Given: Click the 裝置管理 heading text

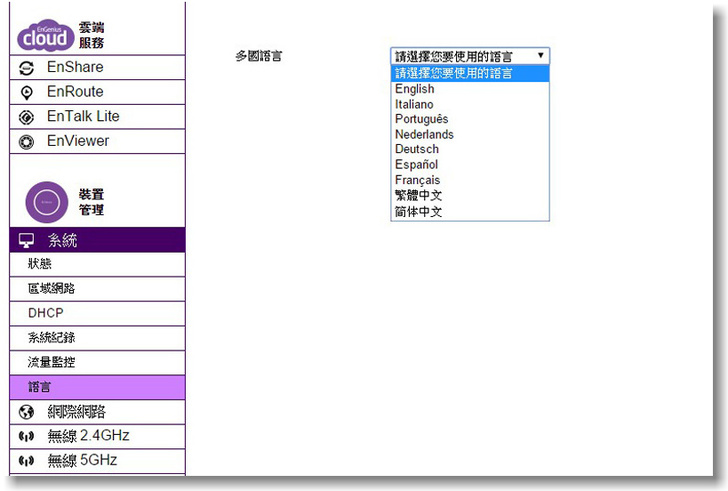Looking at the screenshot, I should 91,202.
